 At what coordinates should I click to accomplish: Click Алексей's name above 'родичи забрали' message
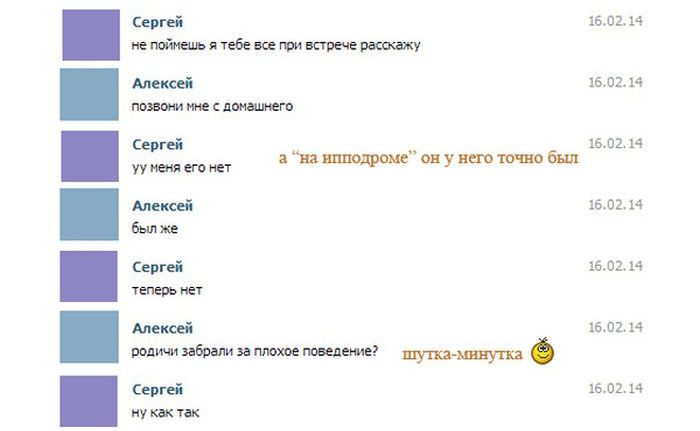(x=162, y=328)
